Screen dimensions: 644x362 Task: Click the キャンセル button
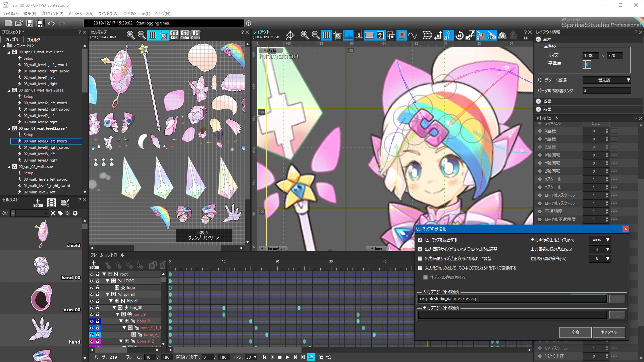608,332
